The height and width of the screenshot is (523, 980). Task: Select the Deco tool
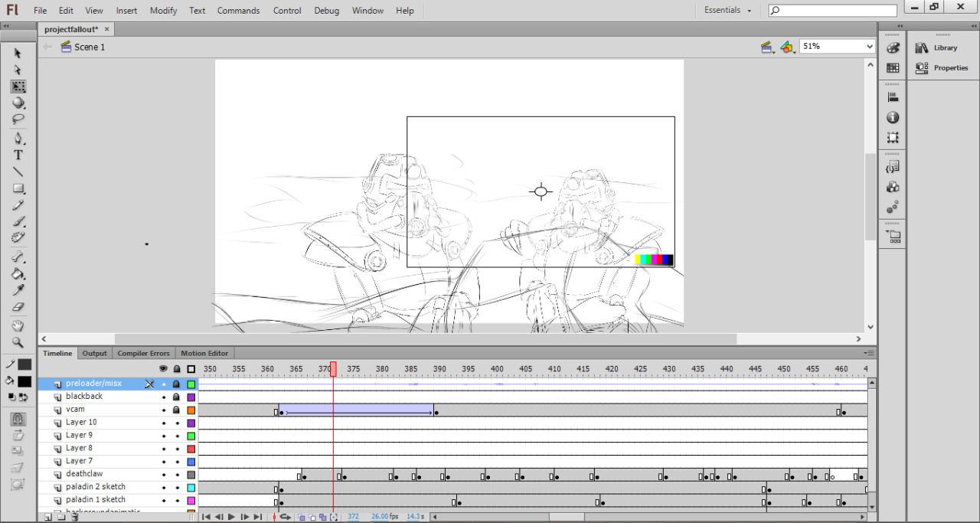pyautogui.click(x=18, y=238)
